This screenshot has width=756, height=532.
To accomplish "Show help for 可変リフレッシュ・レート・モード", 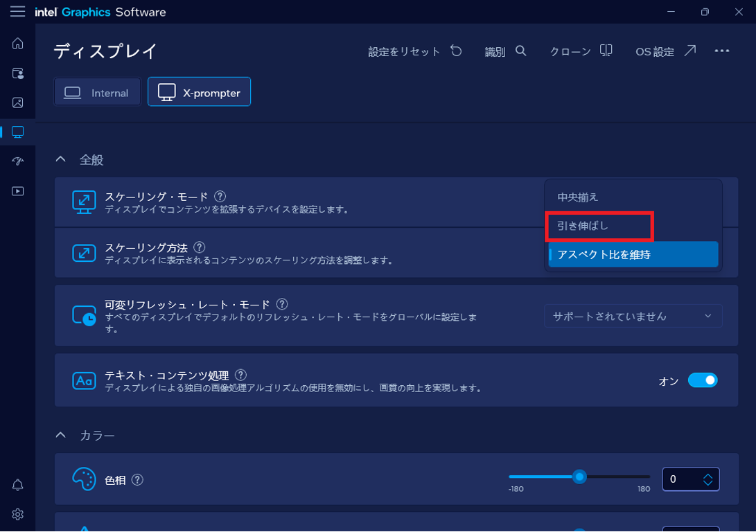I will coord(282,304).
